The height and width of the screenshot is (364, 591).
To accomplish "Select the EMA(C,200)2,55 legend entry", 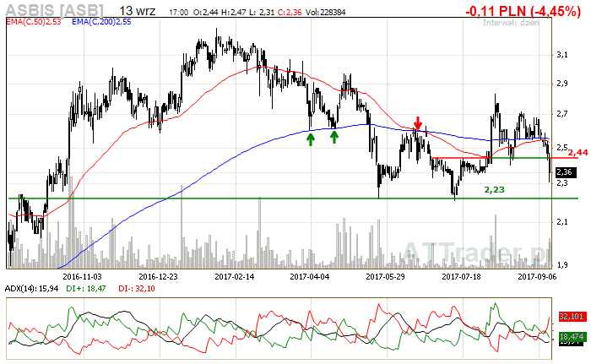I will coord(101,22).
